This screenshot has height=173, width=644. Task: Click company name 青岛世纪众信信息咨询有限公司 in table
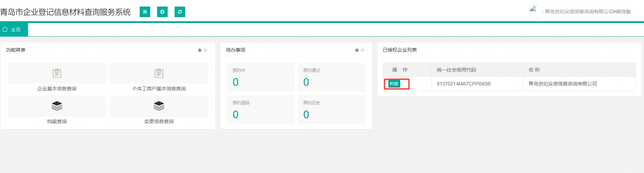(563, 84)
